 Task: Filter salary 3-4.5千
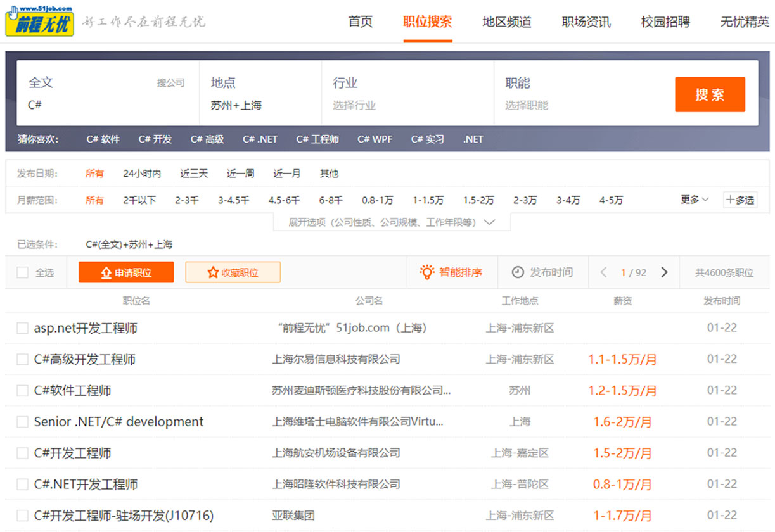pyautogui.click(x=234, y=200)
